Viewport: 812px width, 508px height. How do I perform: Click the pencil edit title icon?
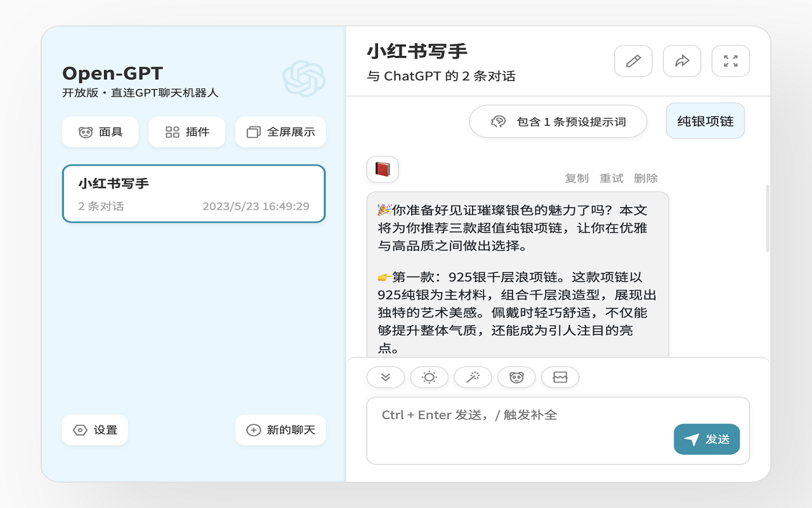(x=633, y=61)
